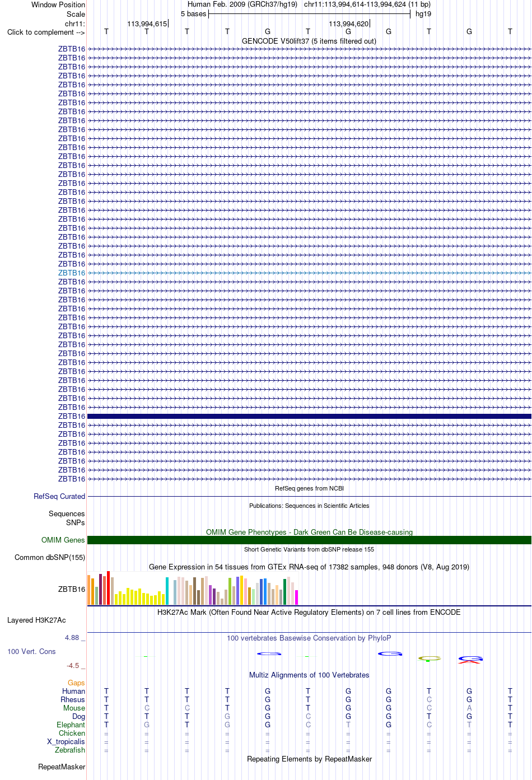Click the Mouse species label

74,708
